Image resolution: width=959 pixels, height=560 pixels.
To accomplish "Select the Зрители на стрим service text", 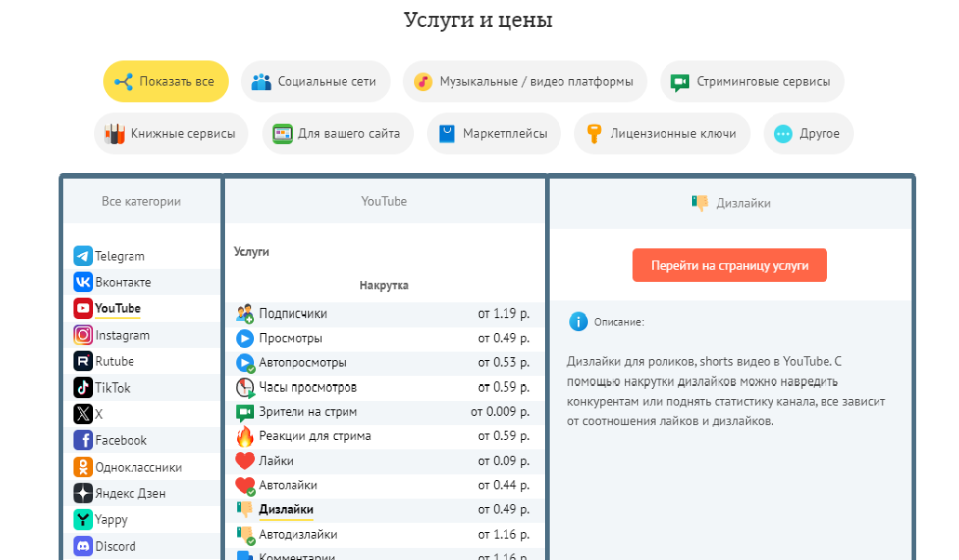I will pos(308,411).
